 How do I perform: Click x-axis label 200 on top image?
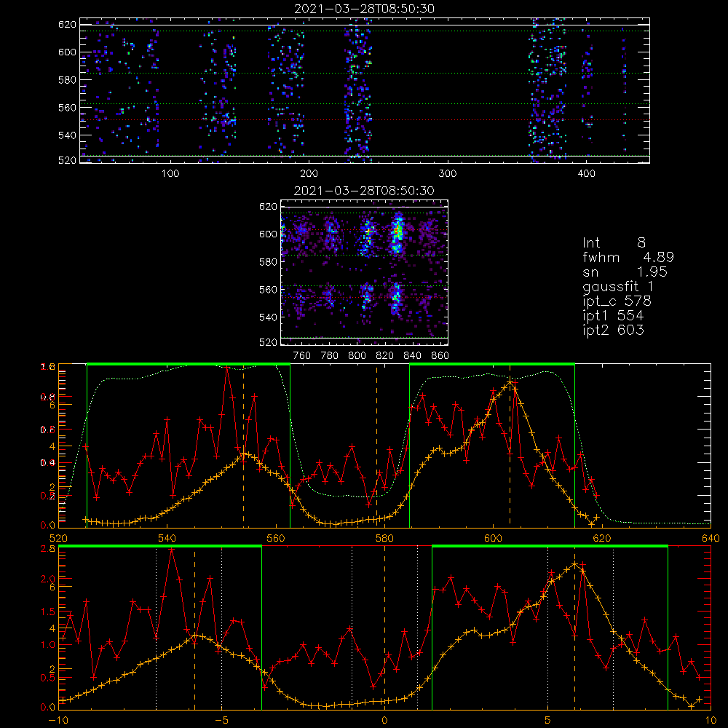pos(309,174)
